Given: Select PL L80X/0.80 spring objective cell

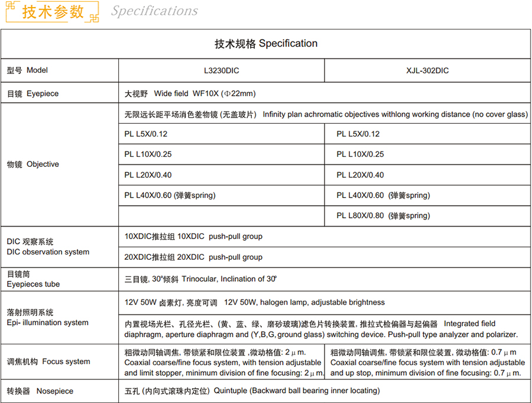Looking at the screenshot, I should click(x=383, y=215).
